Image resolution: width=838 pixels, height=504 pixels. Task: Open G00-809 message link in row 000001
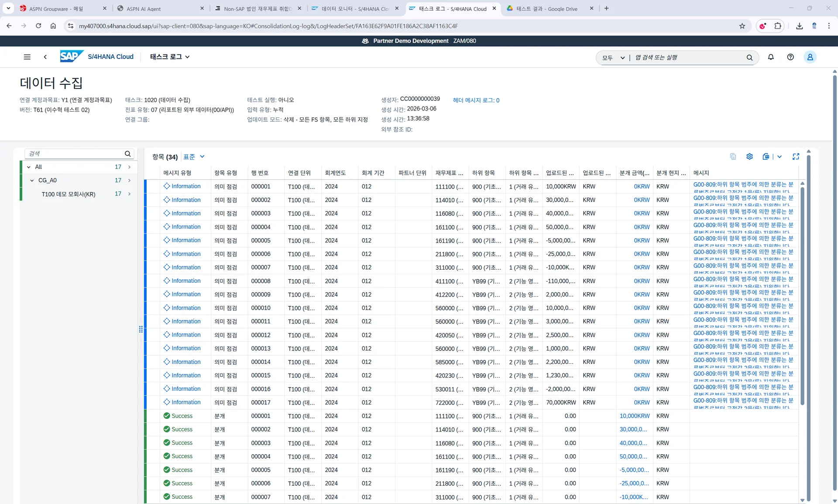[743, 185]
